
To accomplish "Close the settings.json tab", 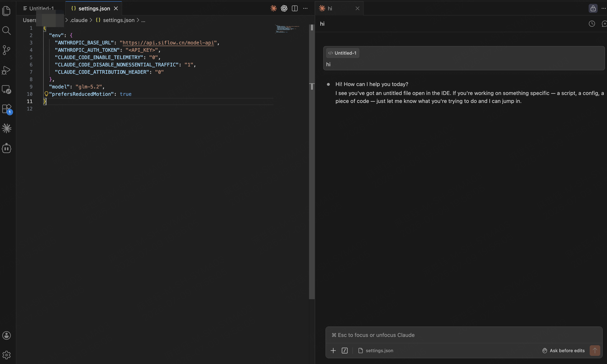I will [116, 8].
